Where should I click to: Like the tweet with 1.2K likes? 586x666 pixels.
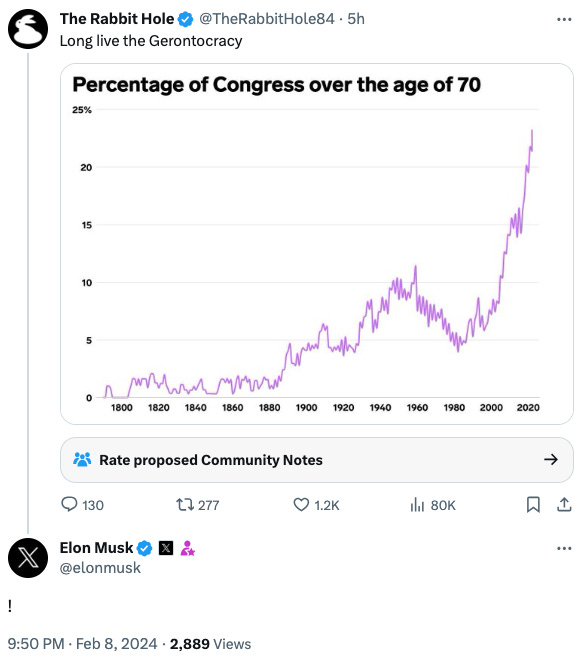coord(301,505)
